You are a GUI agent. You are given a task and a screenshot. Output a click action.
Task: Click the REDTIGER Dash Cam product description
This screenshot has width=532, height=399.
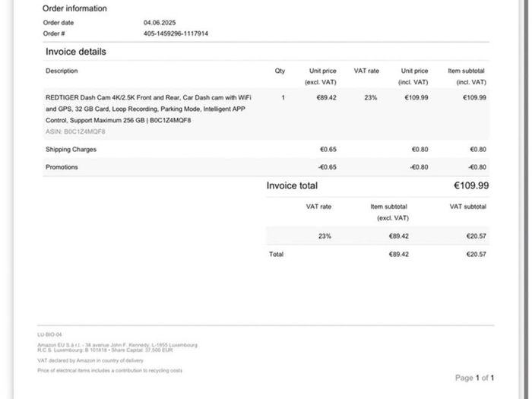pos(148,109)
